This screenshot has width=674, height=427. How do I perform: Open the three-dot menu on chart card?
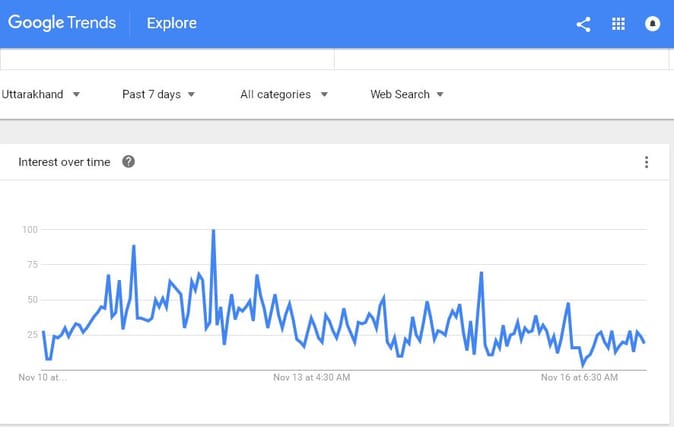[646, 162]
